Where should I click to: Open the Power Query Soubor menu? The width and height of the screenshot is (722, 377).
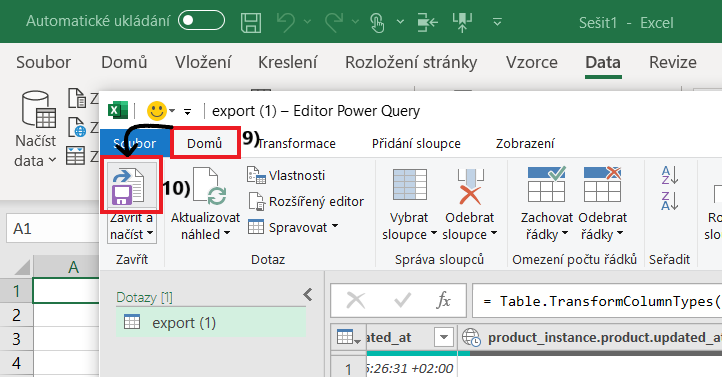click(x=134, y=144)
